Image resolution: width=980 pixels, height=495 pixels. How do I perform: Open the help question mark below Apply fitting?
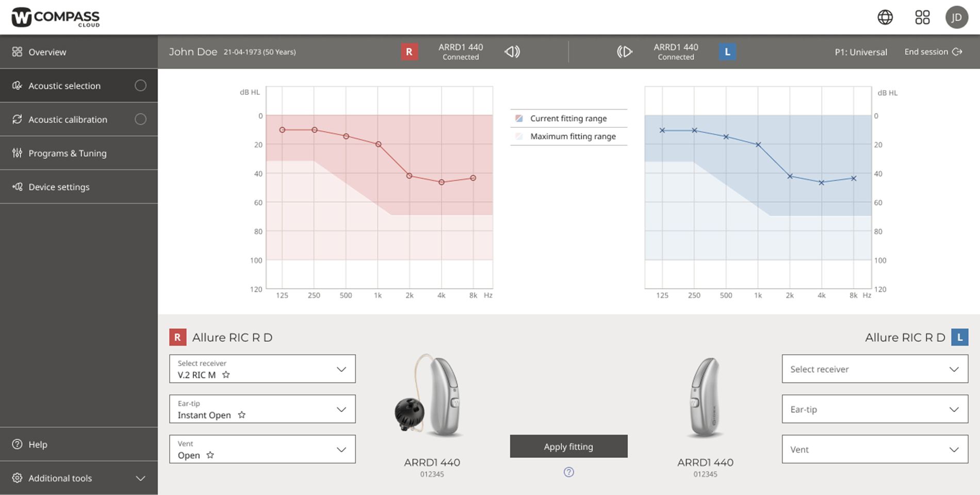pyautogui.click(x=568, y=472)
